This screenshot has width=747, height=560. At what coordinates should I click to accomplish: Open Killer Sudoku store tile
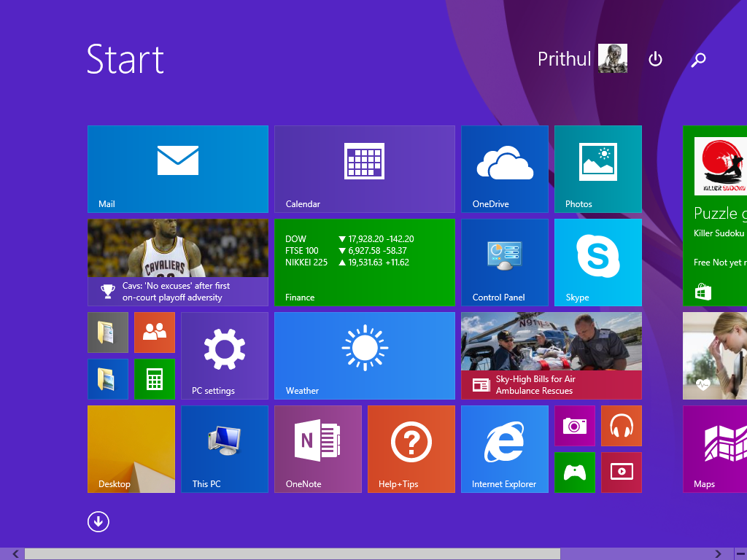[x=715, y=216]
